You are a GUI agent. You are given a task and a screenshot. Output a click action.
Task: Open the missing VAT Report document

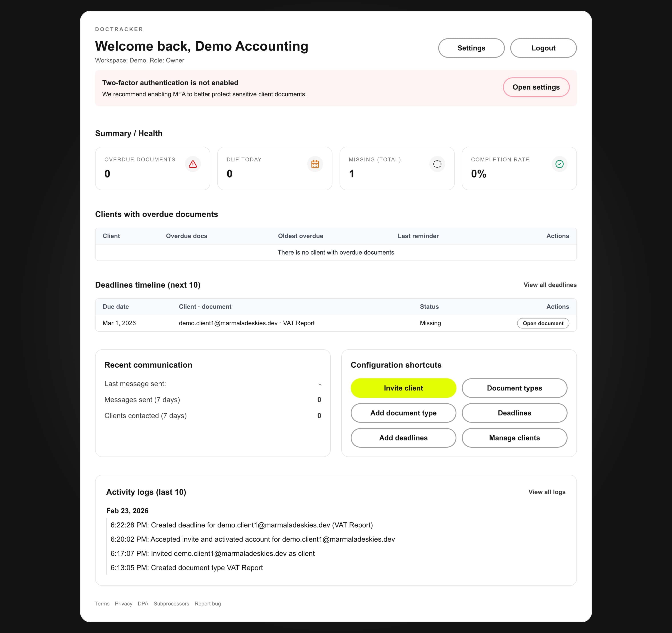pyautogui.click(x=543, y=323)
